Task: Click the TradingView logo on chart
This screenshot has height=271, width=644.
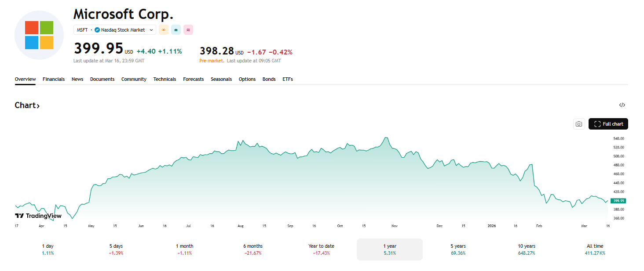Action: point(38,216)
